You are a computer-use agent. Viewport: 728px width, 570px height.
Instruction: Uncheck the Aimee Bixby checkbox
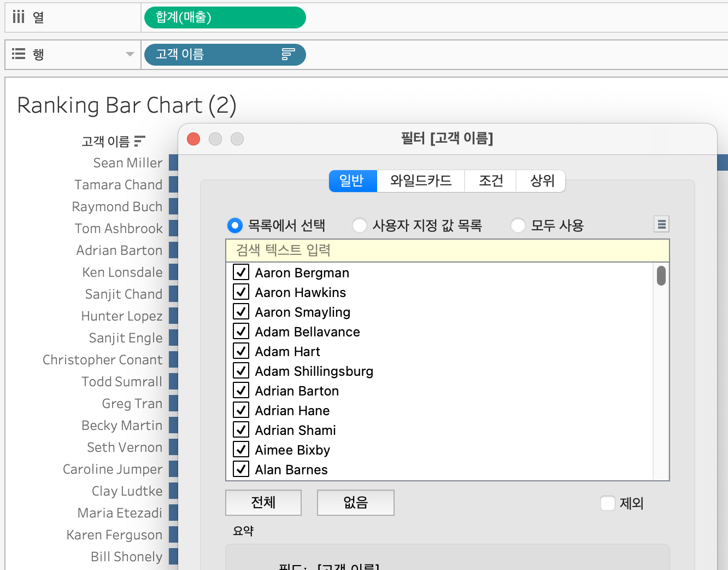(x=241, y=449)
